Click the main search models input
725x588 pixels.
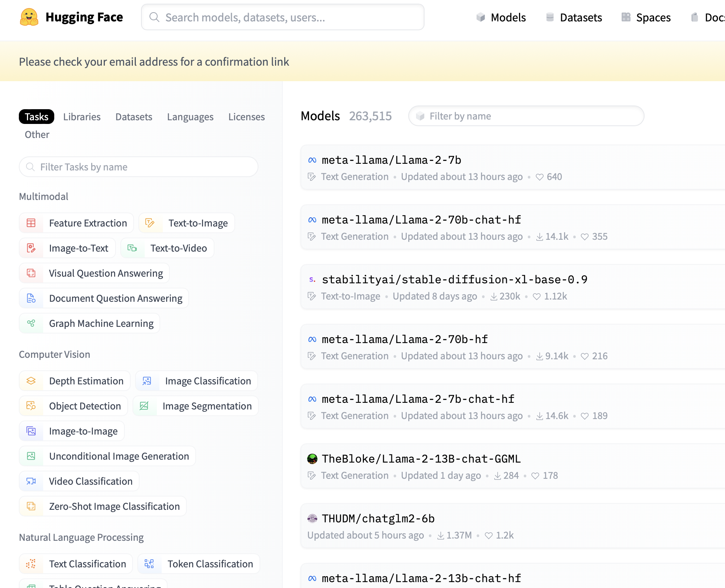tap(283, 17)
